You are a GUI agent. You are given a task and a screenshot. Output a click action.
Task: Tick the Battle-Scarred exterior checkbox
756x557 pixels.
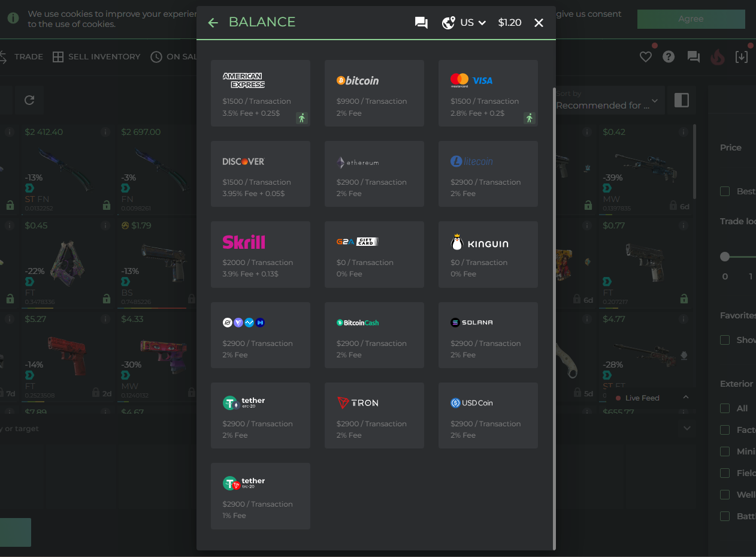[725, 516]
